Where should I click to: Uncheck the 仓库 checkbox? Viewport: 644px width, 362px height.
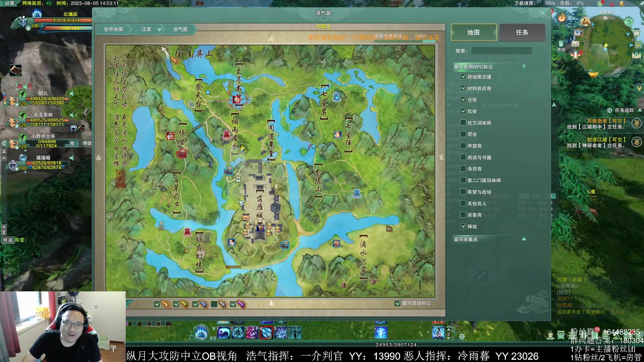click(x=463, y=100)
